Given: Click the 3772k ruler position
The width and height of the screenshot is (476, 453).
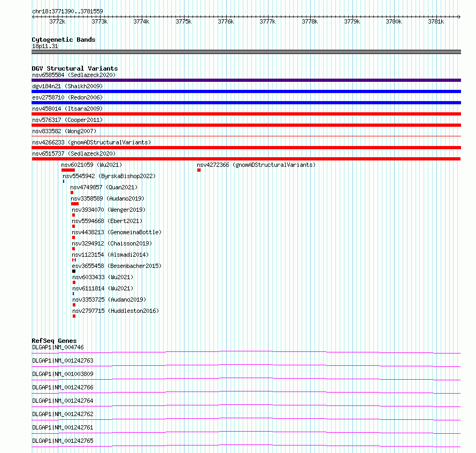Looking at the screenshot, I should coord(57,21).
